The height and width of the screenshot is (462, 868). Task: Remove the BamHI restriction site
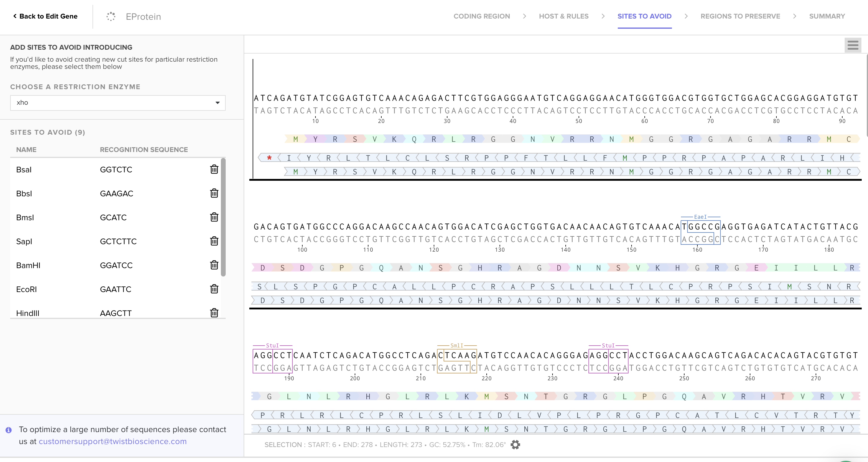(214, 265)
